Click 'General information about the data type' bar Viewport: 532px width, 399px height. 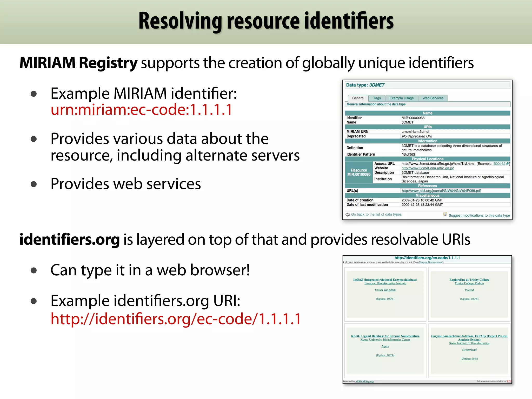click(x=428, y=104)
